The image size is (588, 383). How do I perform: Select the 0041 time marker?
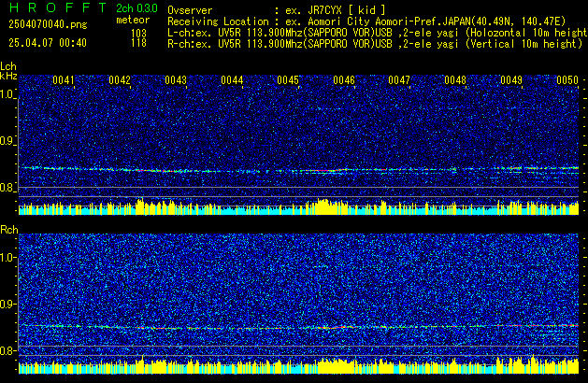pyautogui.click(x=63, y=80)
